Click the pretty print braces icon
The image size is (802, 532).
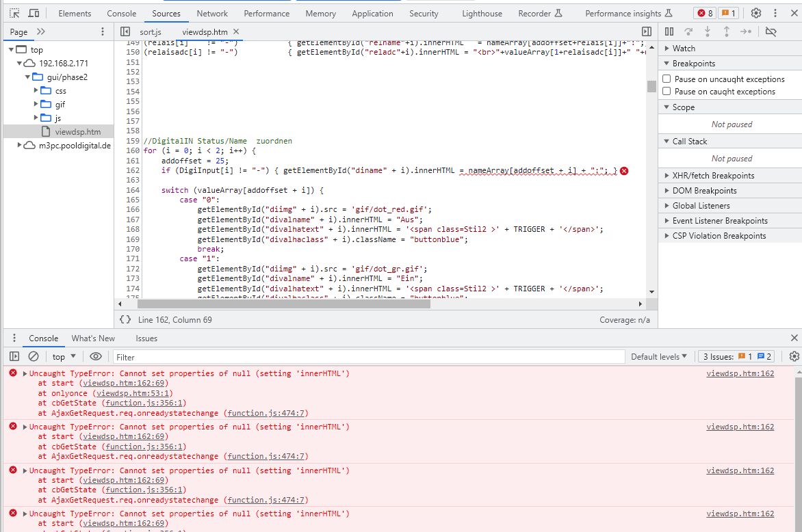coord(125,319)
